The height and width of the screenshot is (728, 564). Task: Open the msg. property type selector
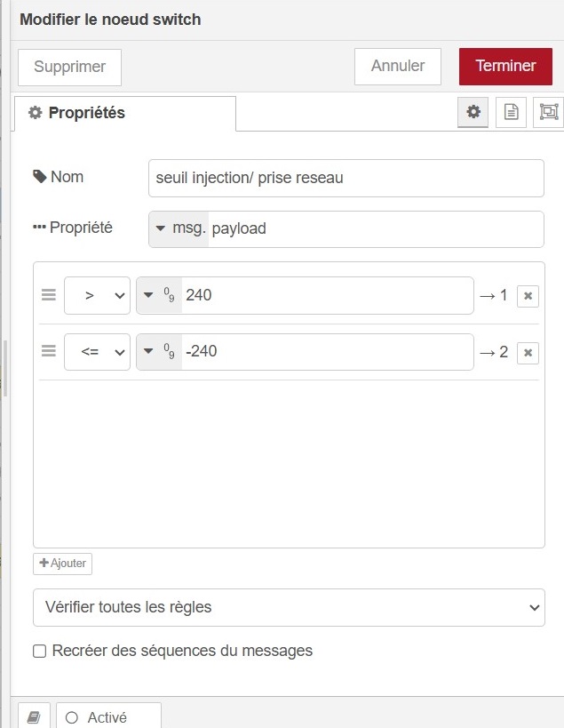pos(179,229)
